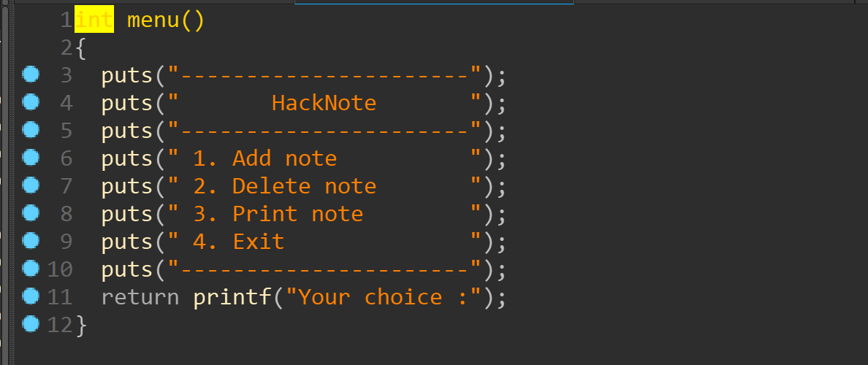Toggle the breakpoint dot on line 3
Screen dimensions: 868x365
(x=31, y=74)
